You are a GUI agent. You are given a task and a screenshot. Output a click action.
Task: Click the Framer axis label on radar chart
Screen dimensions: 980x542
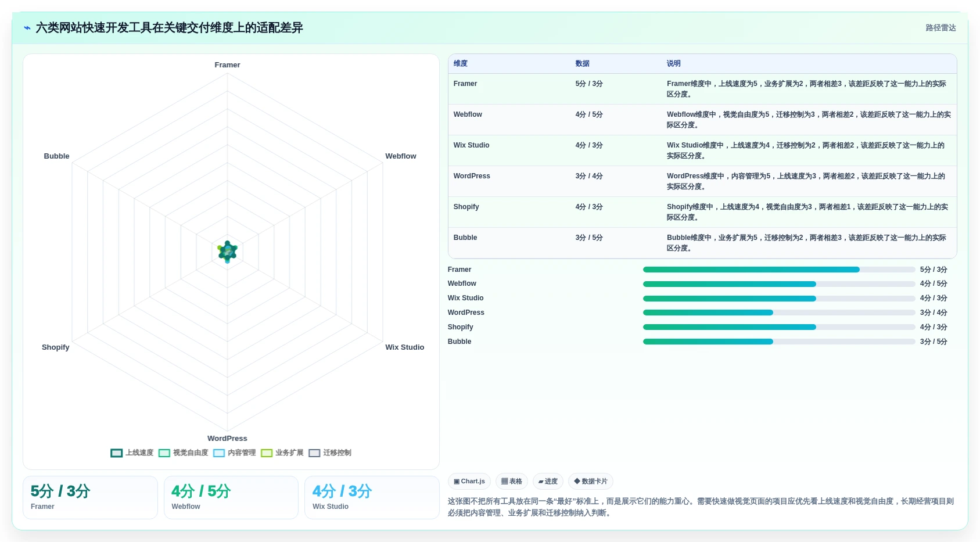227,65
